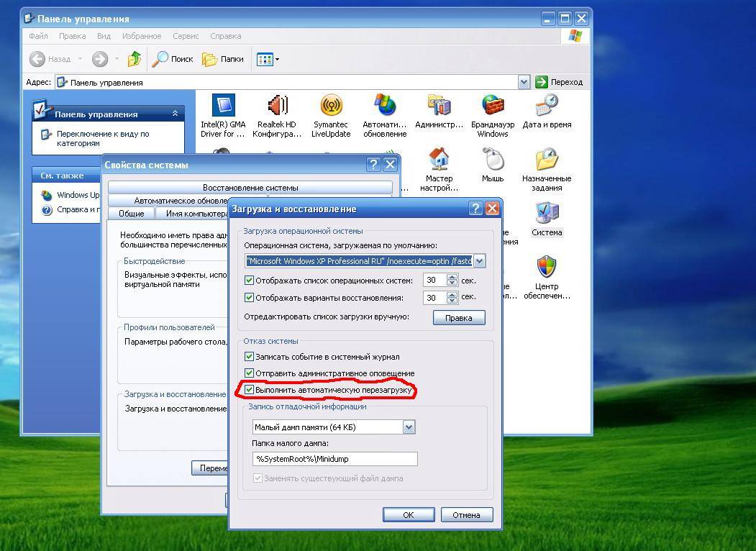756x551 pixels.
Task: Click the Up folder toolbar icon
Action: [x=135, y=59]
